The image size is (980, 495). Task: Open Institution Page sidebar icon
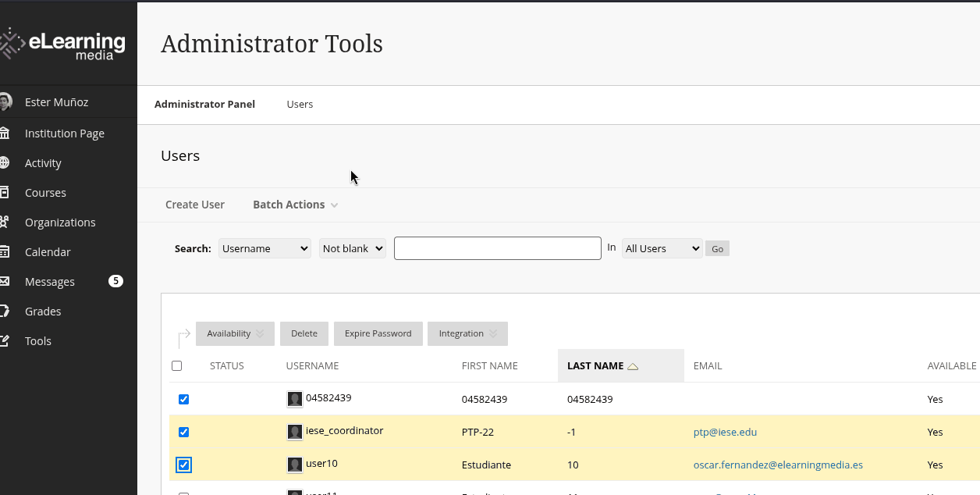click(x=5, y=134)
